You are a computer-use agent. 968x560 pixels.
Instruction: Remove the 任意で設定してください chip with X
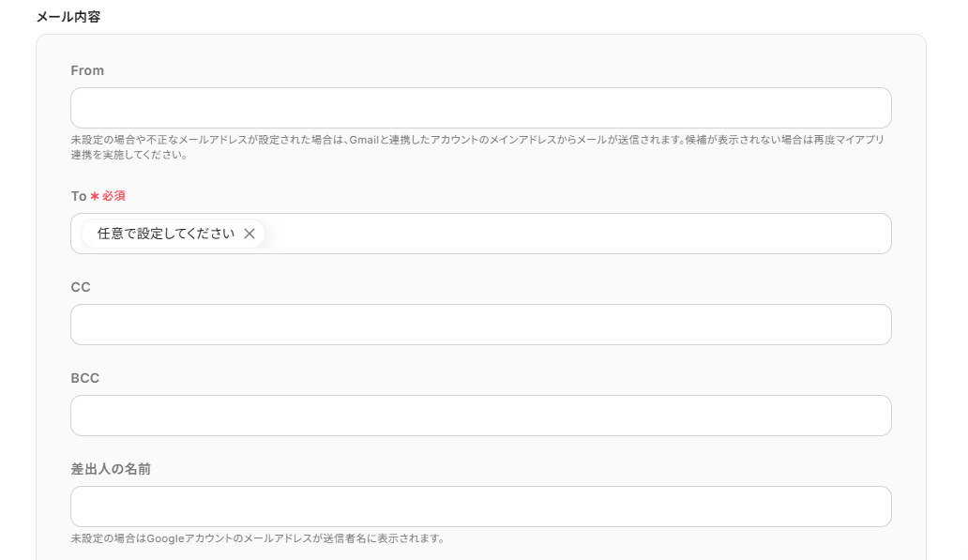tap(250, 234)
